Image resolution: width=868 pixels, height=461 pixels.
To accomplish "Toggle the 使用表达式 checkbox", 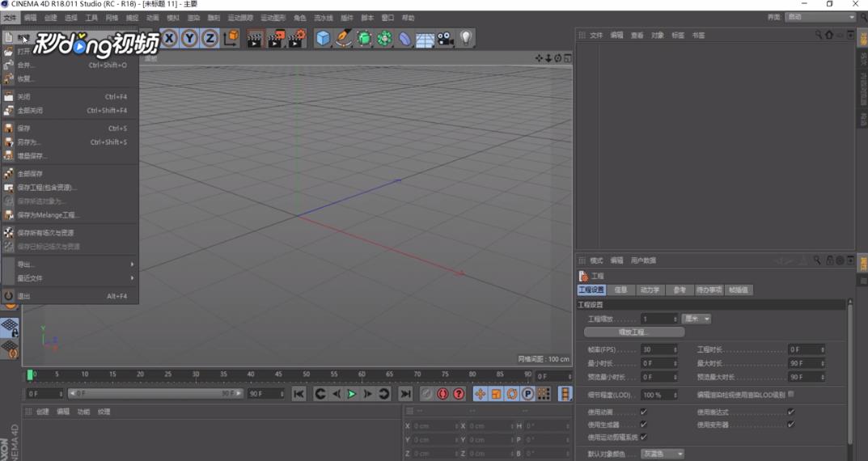I will 791,412.
